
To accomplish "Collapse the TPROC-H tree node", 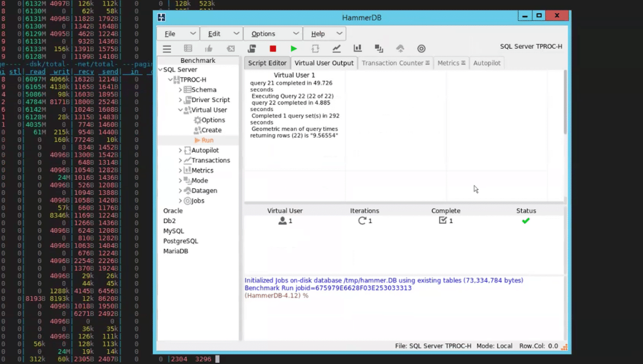I will pos(170,80).
